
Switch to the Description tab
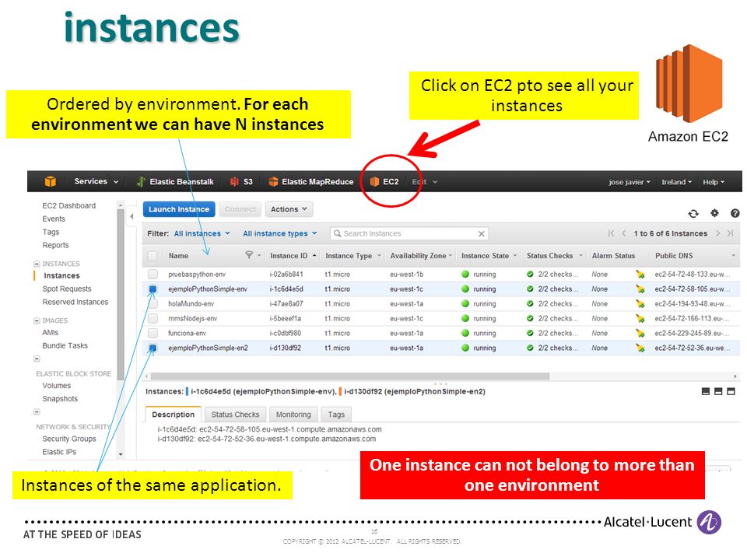173,415
